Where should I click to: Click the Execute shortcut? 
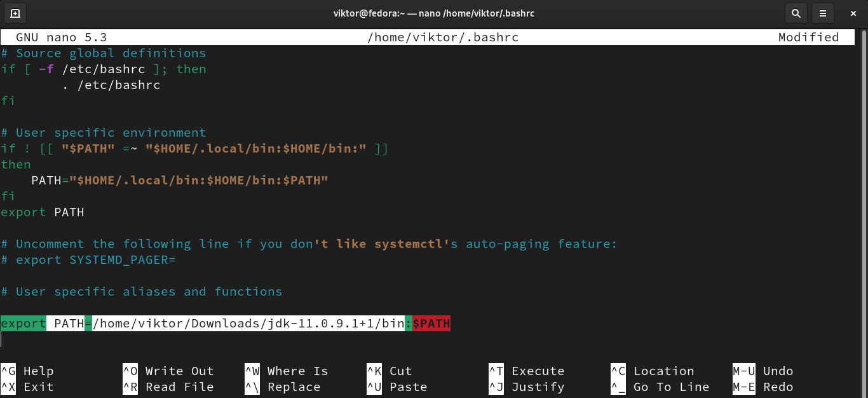[x=538, y=371]
